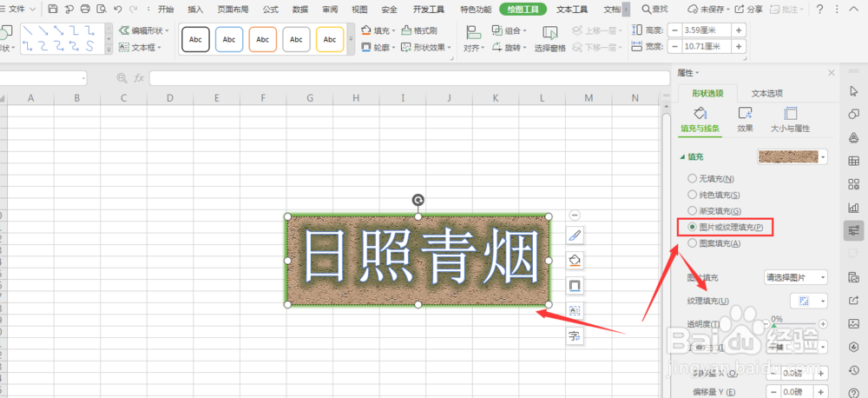Select the S-shaped curve line in shapes gallery
This screenshot has height=398, width=868.
[89, 46]
